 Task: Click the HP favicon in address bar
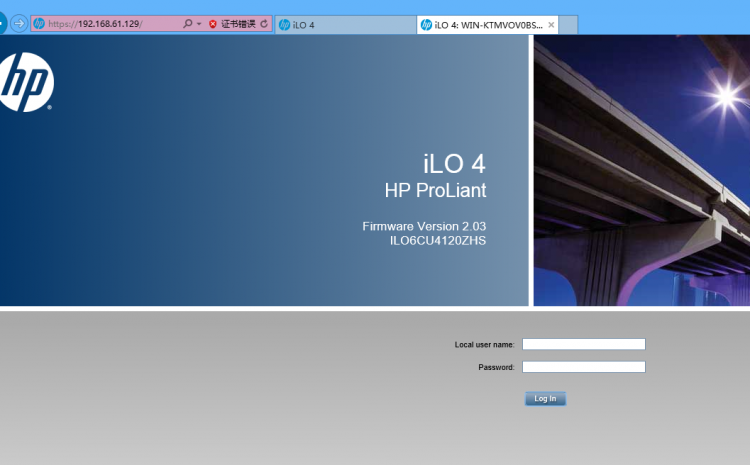point(39,23)
